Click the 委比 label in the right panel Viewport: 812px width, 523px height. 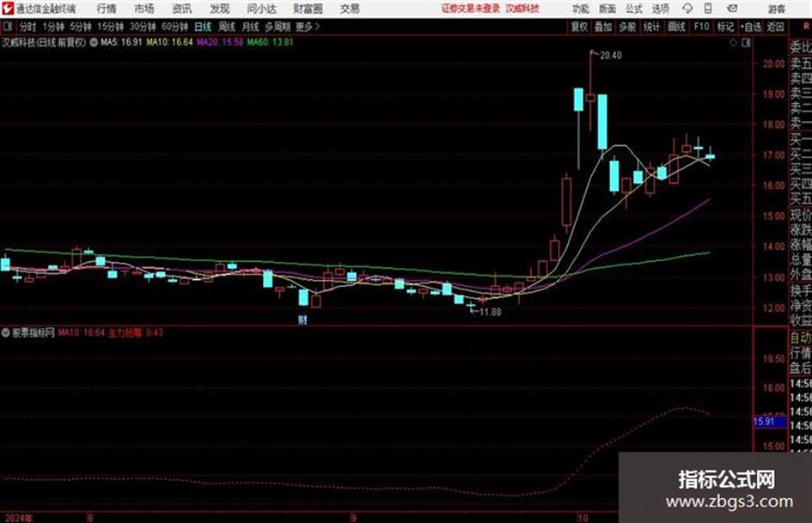pyautogui.click(x=801, y=47)
